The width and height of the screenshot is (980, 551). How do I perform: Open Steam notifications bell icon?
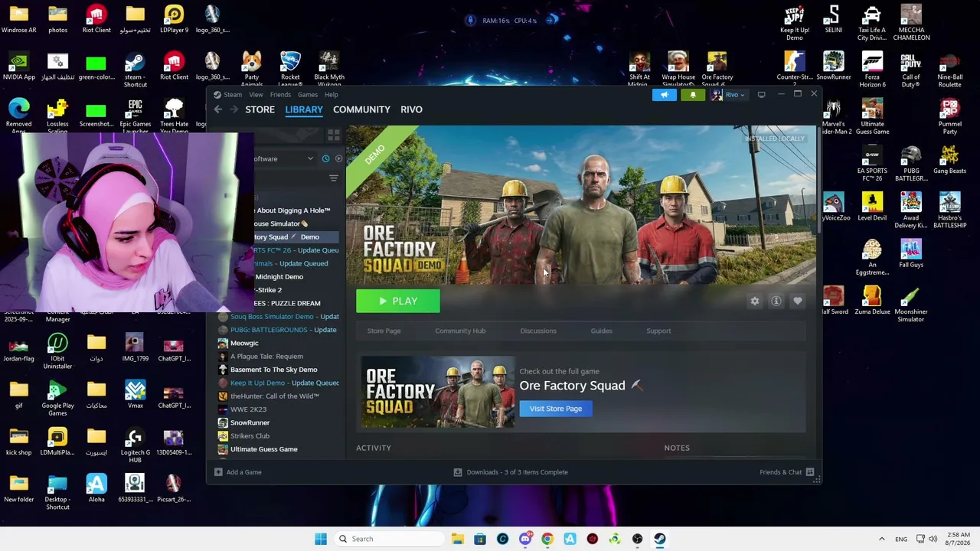pos(693,95)
